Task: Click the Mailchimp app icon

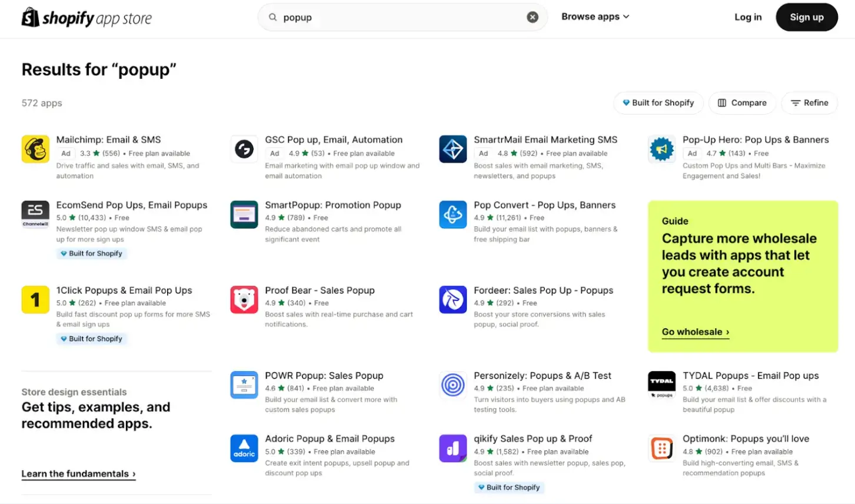Action: click(x=35, y=149)
